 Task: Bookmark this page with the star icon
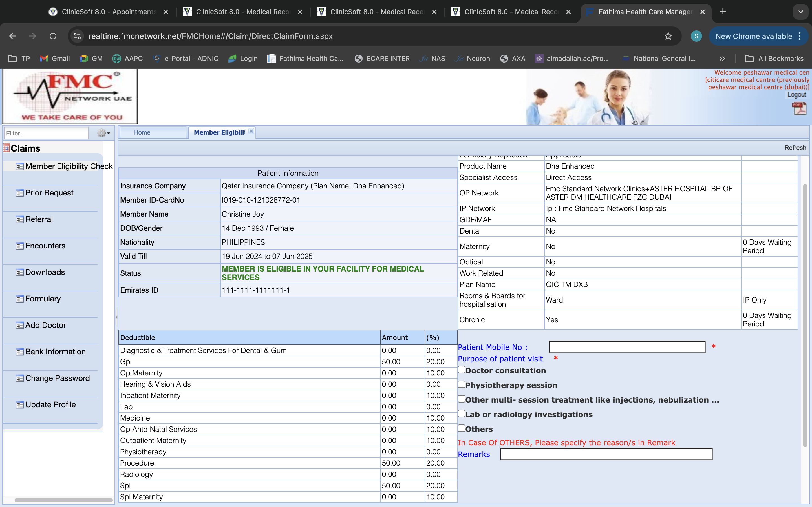point(668,36)
